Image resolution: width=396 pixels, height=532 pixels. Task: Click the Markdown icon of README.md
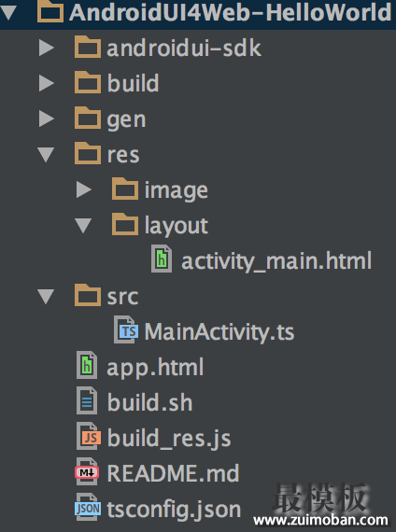pyautogui.click(x=87, y=471)
